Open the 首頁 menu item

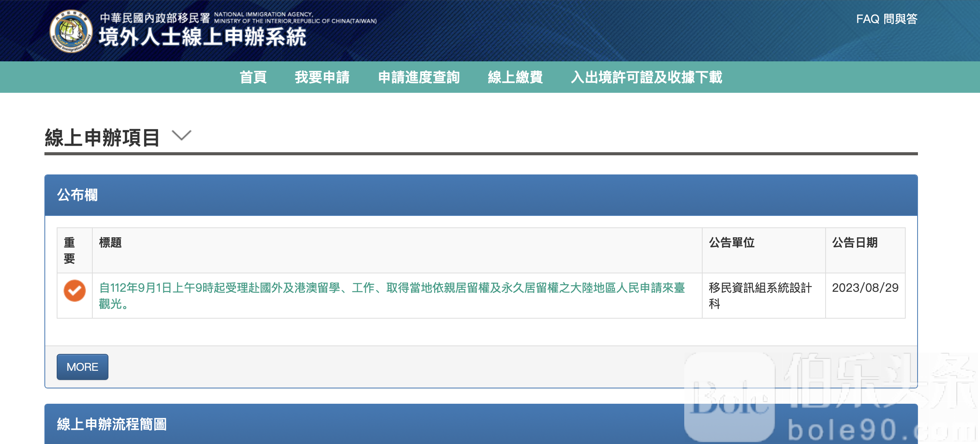[x=253, y=77]
